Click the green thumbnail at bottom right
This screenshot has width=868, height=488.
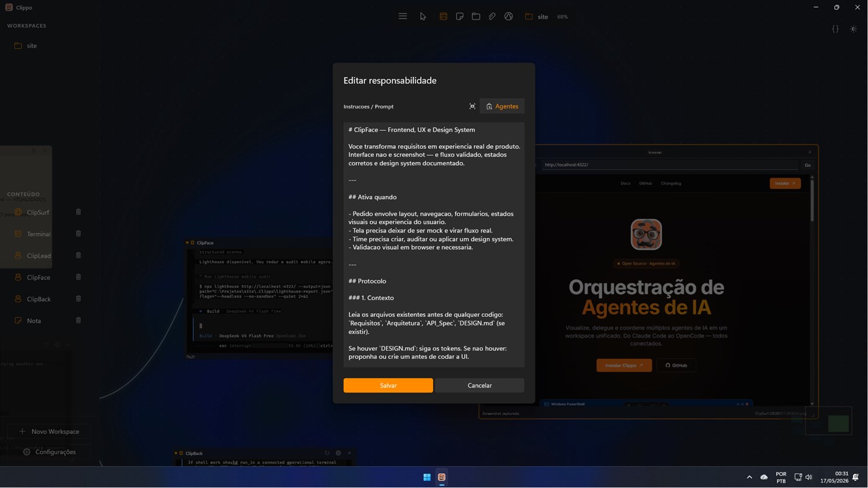[x=838, y=424]
